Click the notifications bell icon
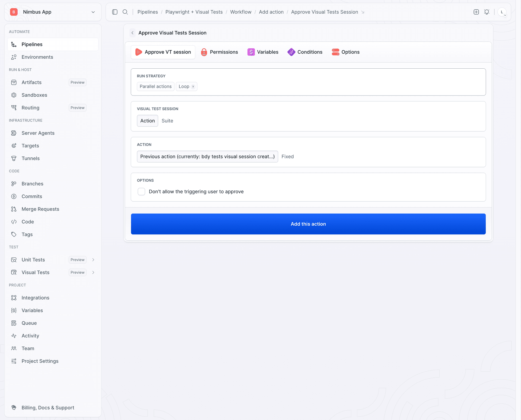 487,12
